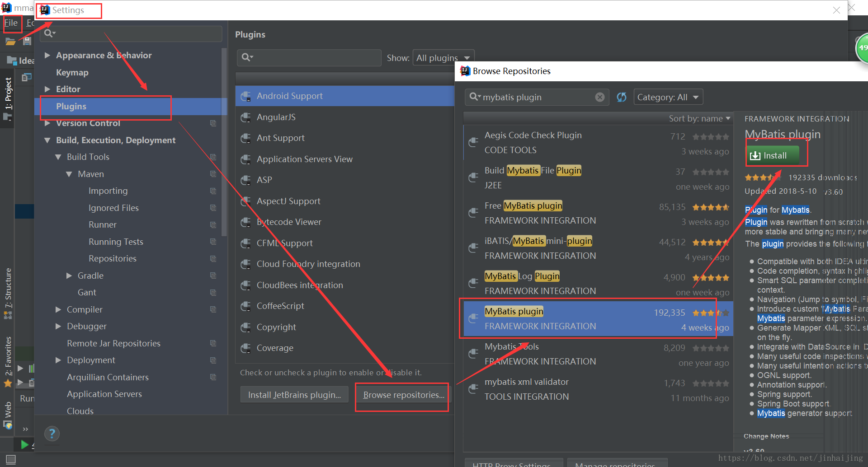The height and width of the screenshot is (467, 868).
Task: Refresh plugin results with the circular arrow icon
Action: (x=622, y=97)
